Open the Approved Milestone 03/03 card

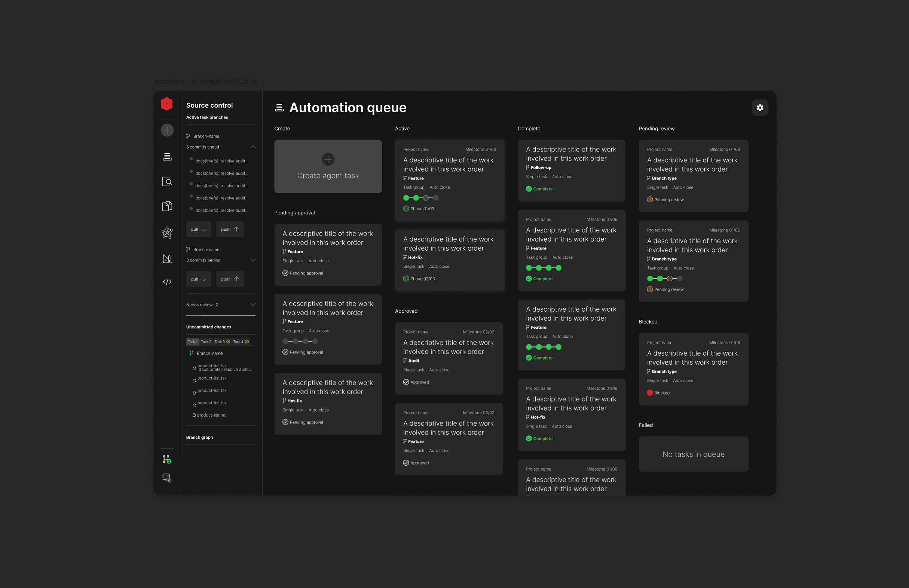coord(449,439)
